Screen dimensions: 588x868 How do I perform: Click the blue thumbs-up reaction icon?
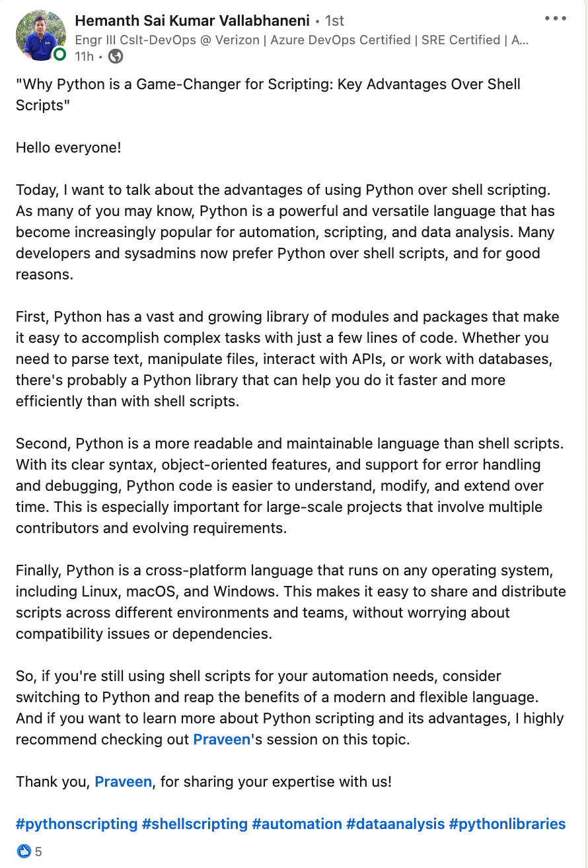point(24,851)
